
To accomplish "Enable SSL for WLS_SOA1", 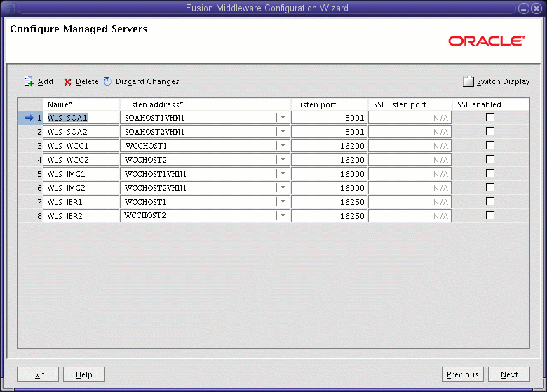I will [490, 117].
